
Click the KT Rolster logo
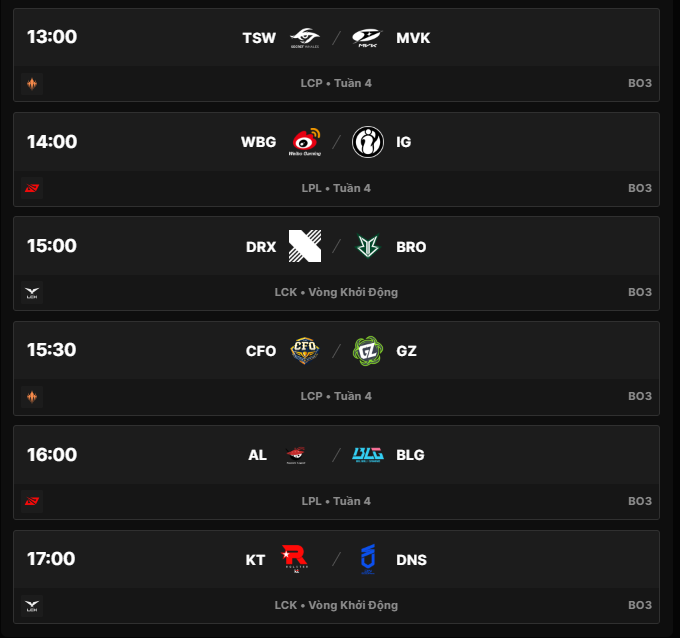[295, 559]
